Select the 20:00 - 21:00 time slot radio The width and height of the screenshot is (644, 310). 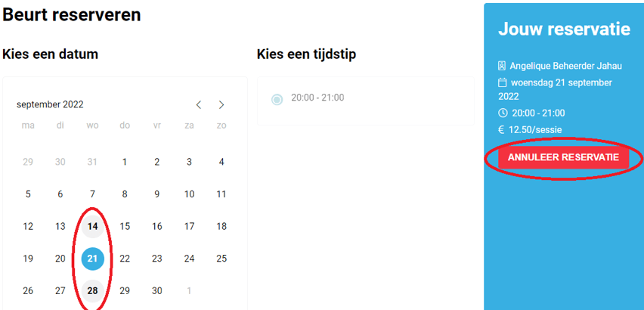(x=277, y=99)
